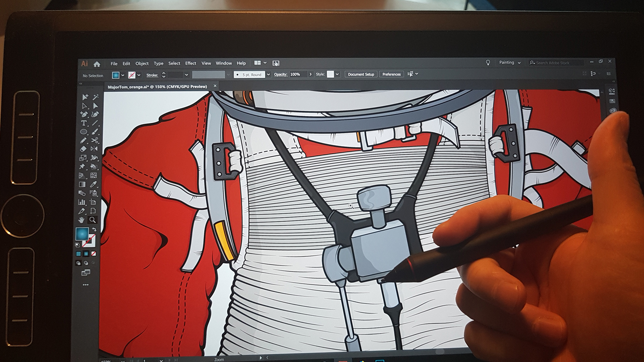644x362 pixels.
Task: Collapse the tools panel double arrow
Action: coord(80,84)
